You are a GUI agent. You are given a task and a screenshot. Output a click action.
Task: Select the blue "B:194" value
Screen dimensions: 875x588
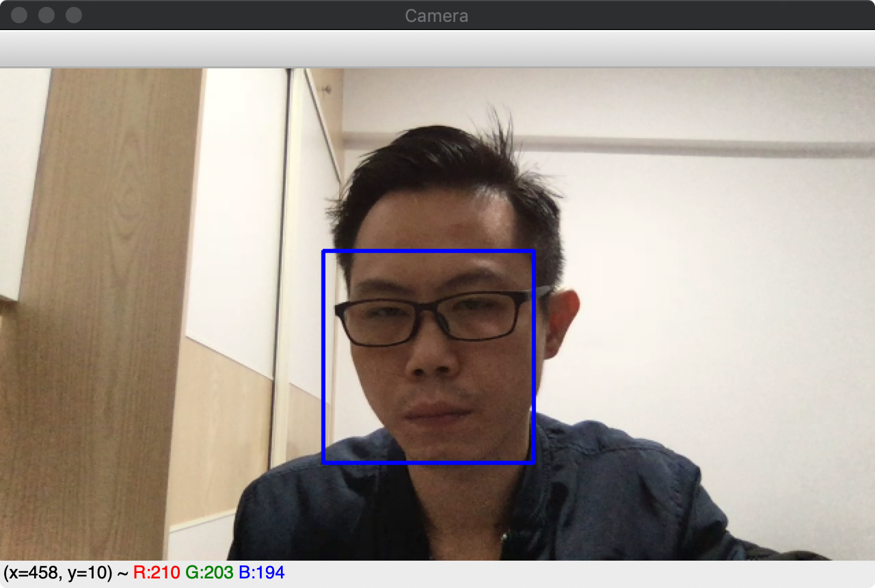[x=262, y=573]
